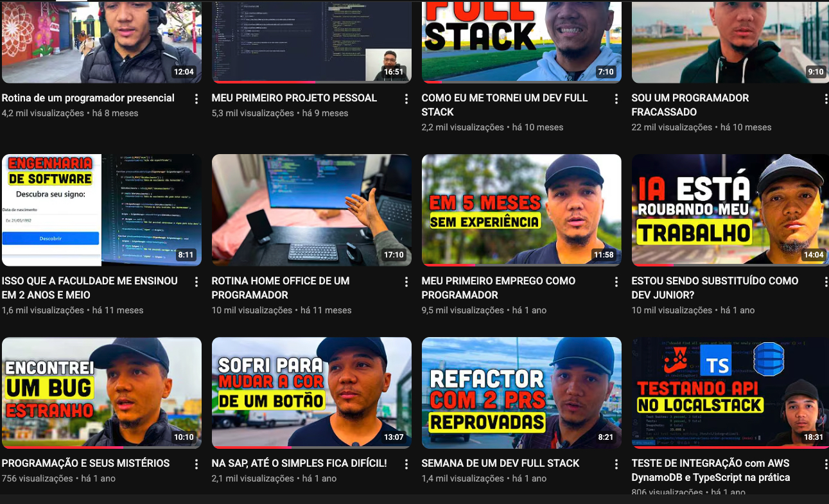Click '2,1 mil visualizações • há 1 ano'
829x504 pixels.
274,478
